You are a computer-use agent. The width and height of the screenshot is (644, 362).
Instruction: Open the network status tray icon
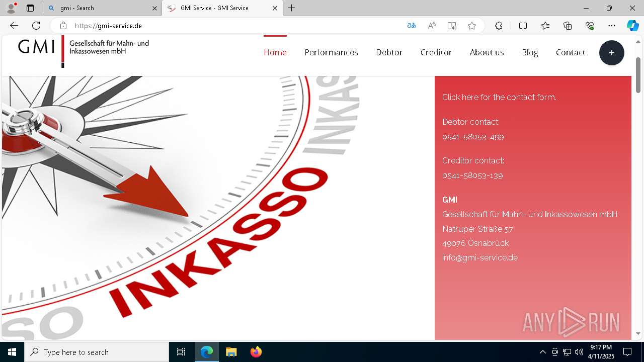tap(567, 352)
